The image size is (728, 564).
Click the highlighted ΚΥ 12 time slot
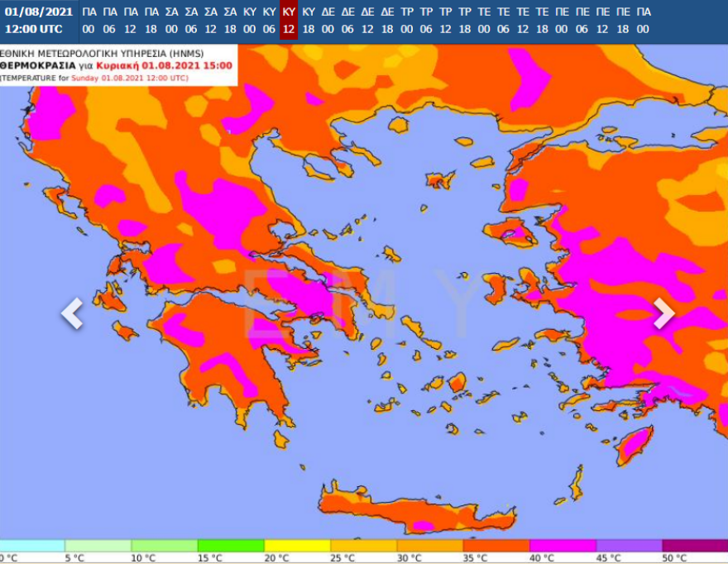click(x=289, y=20)
